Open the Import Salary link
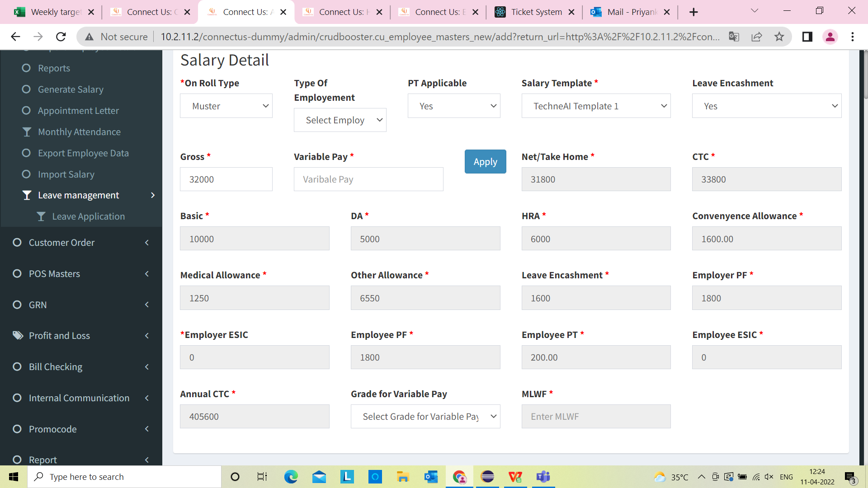The width and height of the screenshot is (868, 488). coord(66,174)
